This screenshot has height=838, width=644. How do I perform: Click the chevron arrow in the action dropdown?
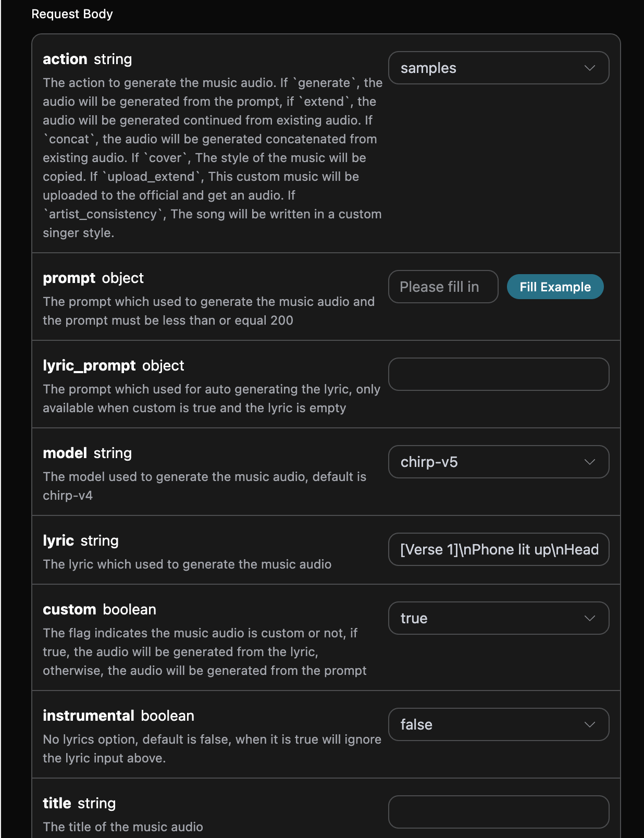tap(589, 68)
